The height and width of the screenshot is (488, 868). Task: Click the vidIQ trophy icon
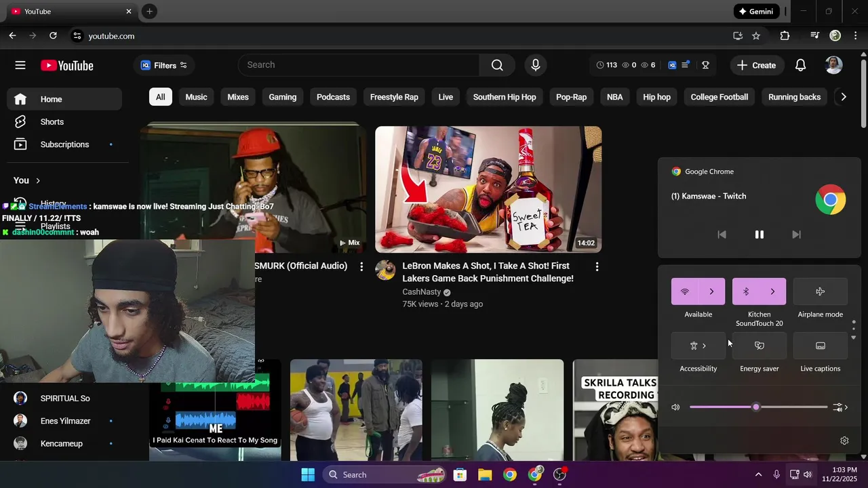coord(705,65)
